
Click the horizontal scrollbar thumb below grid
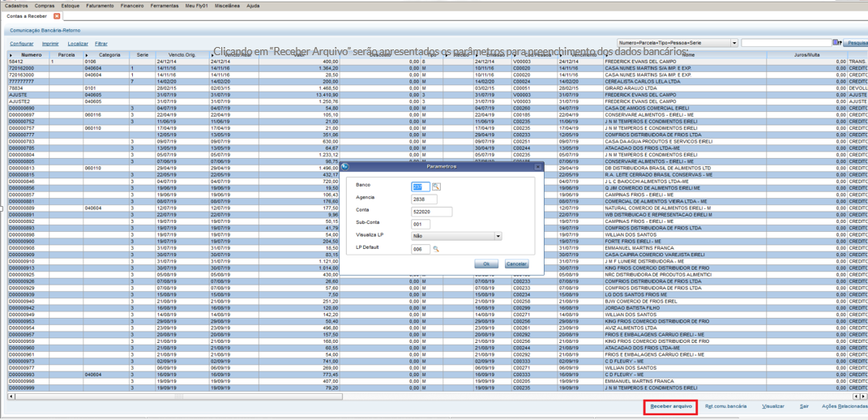pyautogui.click(x=178, y=396)
